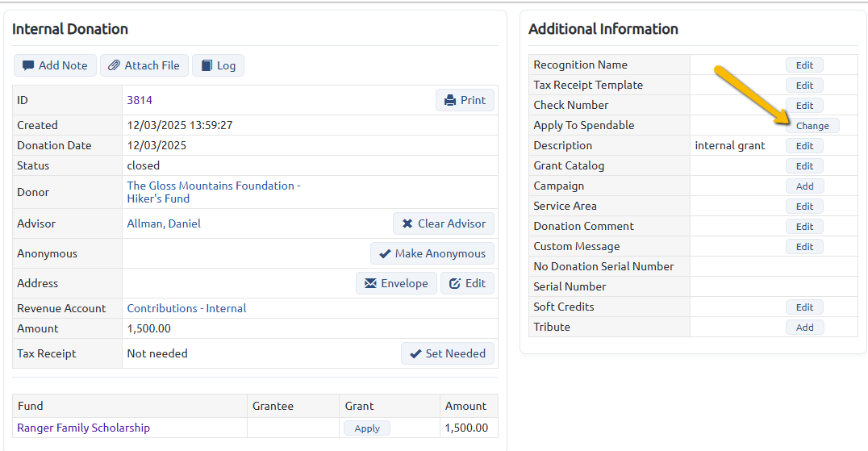
Task: Edit the Donation Comment
Action: click(804, 227)
